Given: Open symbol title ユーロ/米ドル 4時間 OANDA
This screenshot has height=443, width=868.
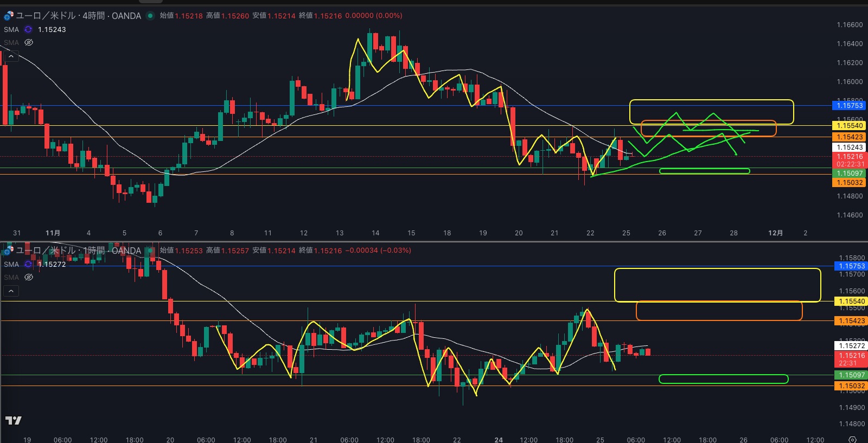Looking at the screenshot, I should tap(79, 16).
